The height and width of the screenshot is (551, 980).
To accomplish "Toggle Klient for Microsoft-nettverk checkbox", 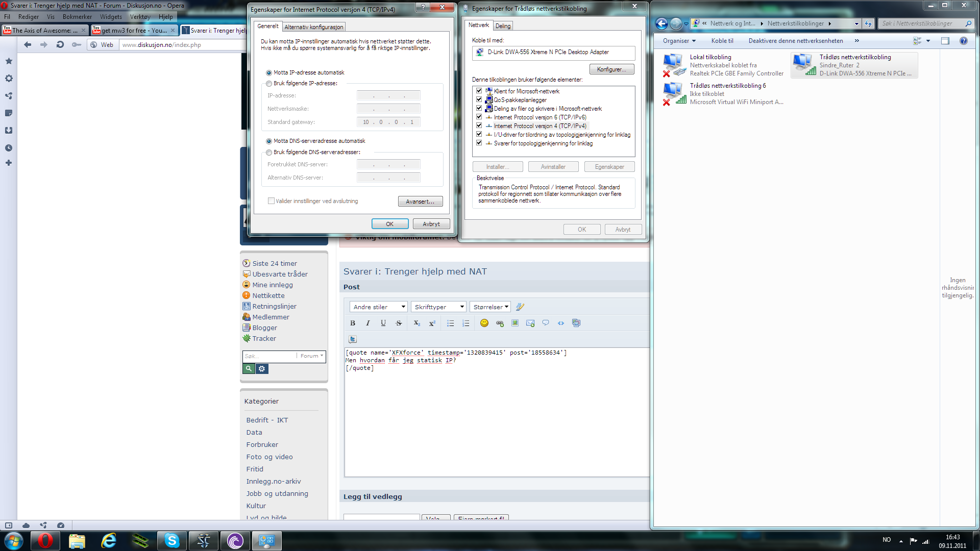I will tap(479, 91).
